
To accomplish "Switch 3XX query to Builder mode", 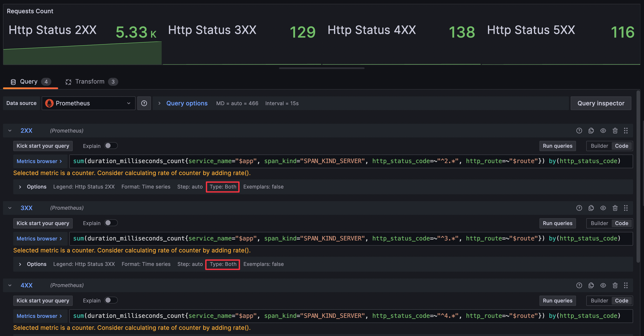I will (599, 223).
